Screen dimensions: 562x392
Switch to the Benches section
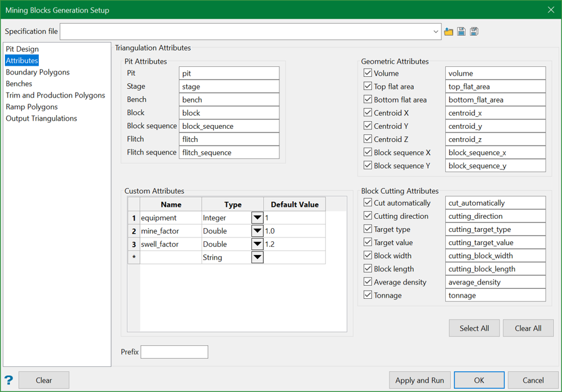pyautogui.click(x=19, y=84)
